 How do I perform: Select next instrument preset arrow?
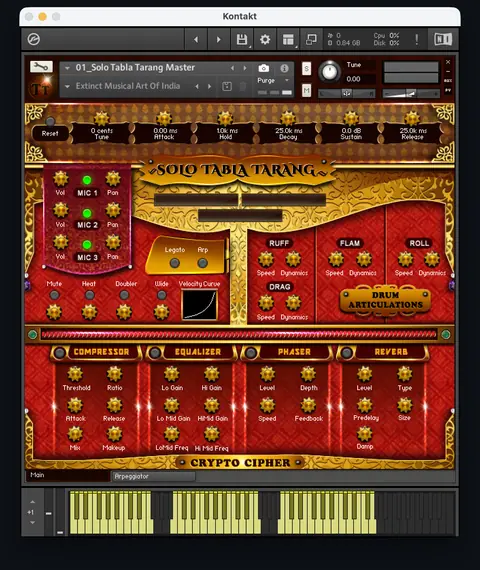245,68
